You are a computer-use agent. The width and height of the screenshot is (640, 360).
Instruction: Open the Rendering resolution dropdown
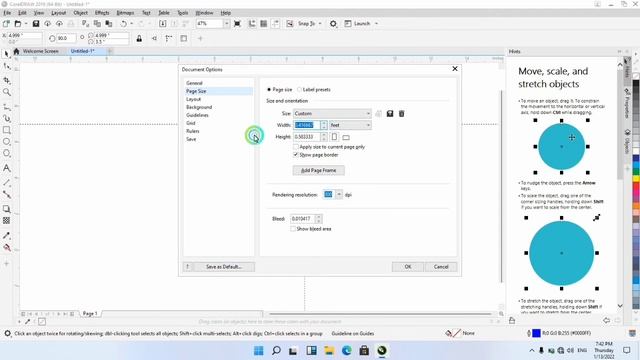(x=339, y=195)
